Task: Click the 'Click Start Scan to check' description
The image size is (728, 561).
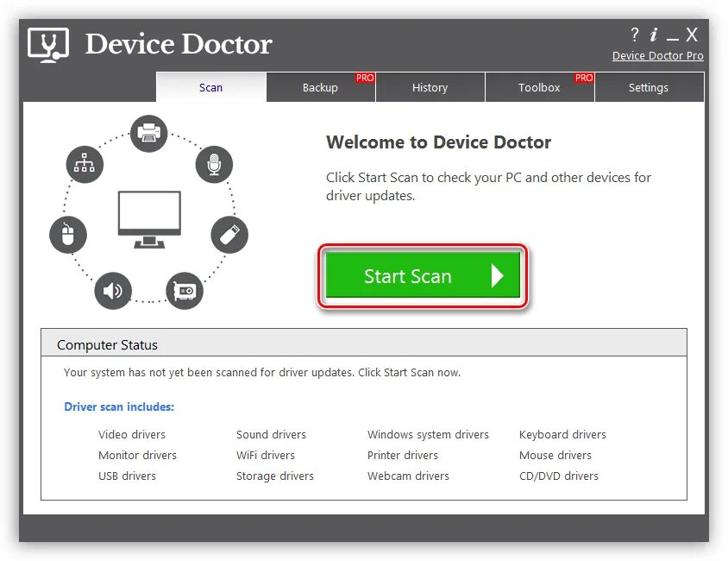Action: click(x=488, y=186)
